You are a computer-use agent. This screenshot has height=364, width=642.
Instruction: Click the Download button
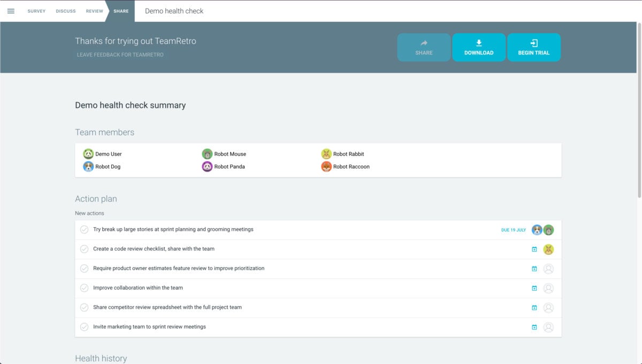pos(479,48)
